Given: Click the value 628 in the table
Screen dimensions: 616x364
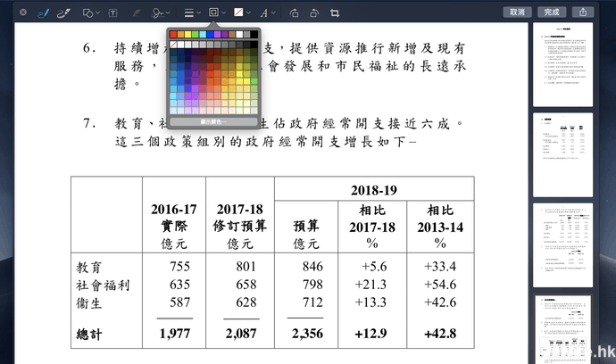Looking at the screenshot, I should [246, 302].
